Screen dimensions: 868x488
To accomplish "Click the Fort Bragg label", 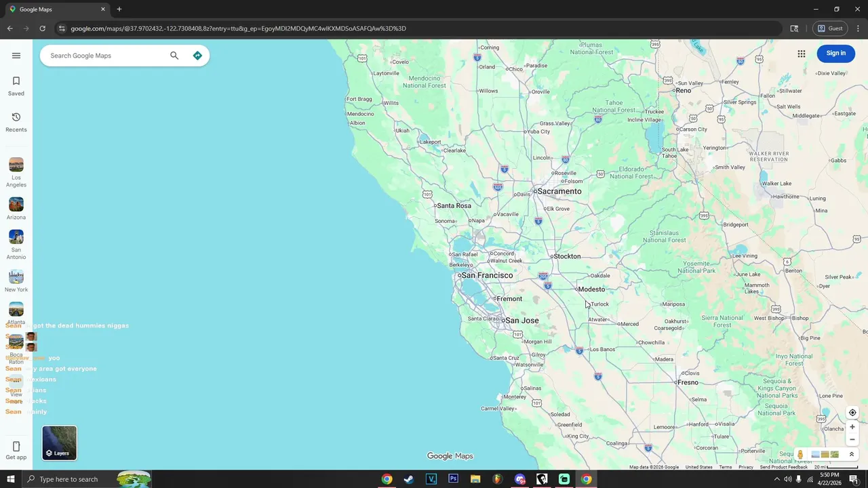I will pyautogui.click(x=359, y=99).
